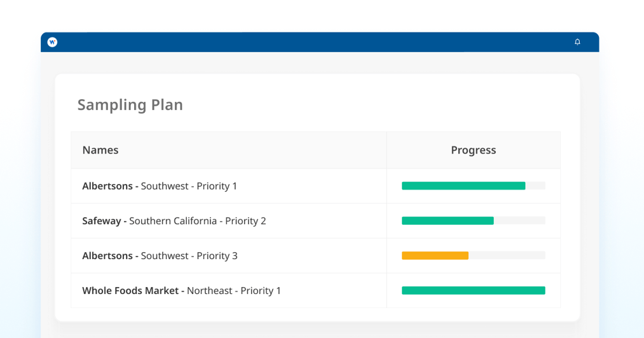644x338 pixels.
Task: Open Albertsons Southwest Priority 1 row
Action: (160, 186)
